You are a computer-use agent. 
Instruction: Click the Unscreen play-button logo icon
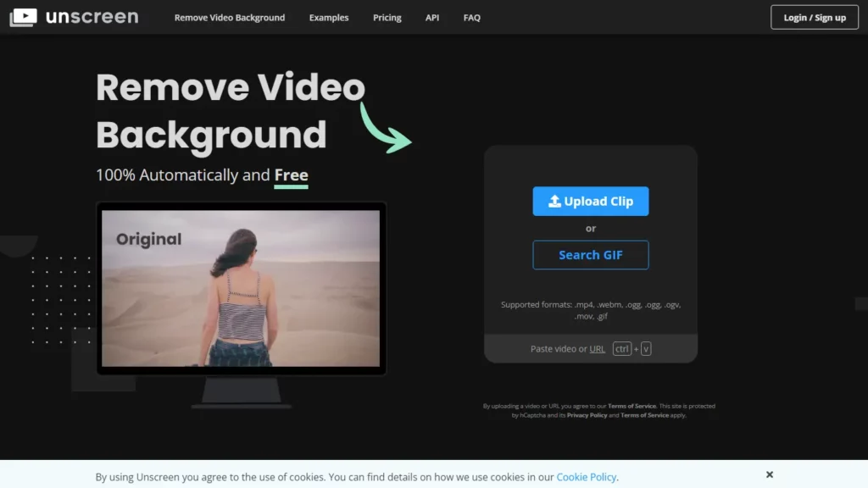[x=25, y=17]
